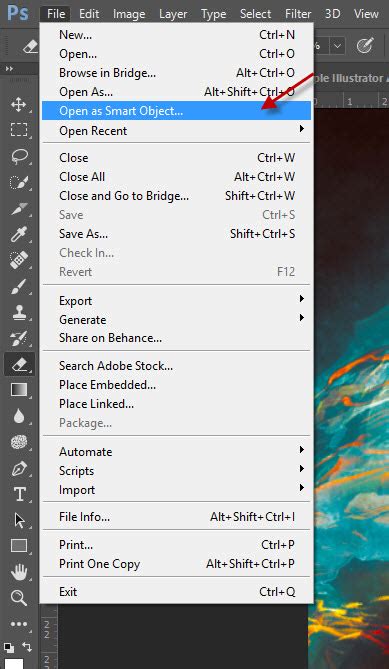Select the Move tool
This screenshot has width=389, height=669.
pos(19,105)
